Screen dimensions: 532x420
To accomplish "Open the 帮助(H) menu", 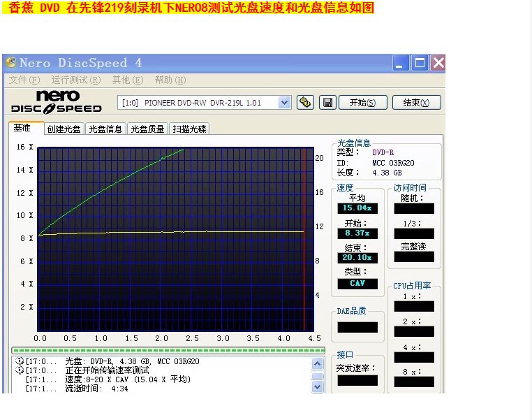I will (170, 80).
